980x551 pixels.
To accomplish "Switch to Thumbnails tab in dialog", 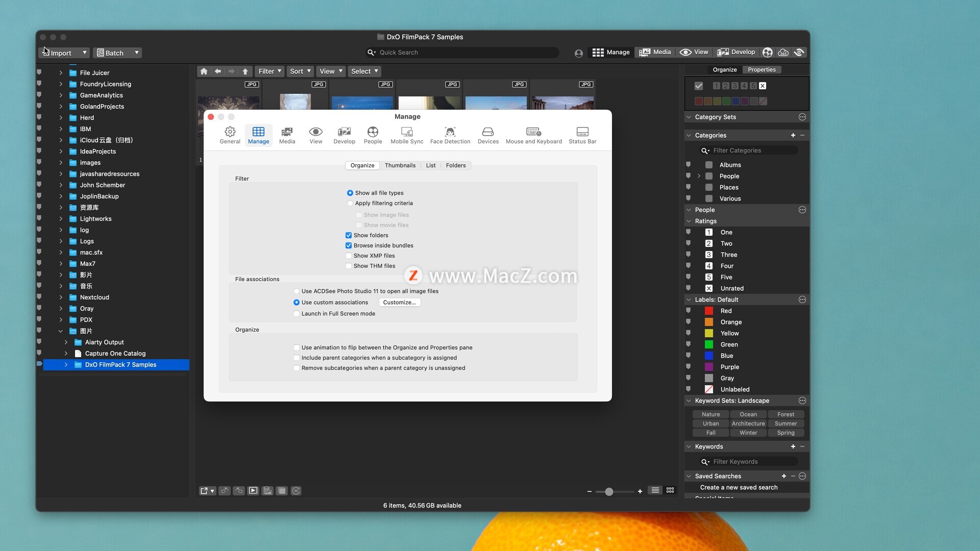I will 400,165.
